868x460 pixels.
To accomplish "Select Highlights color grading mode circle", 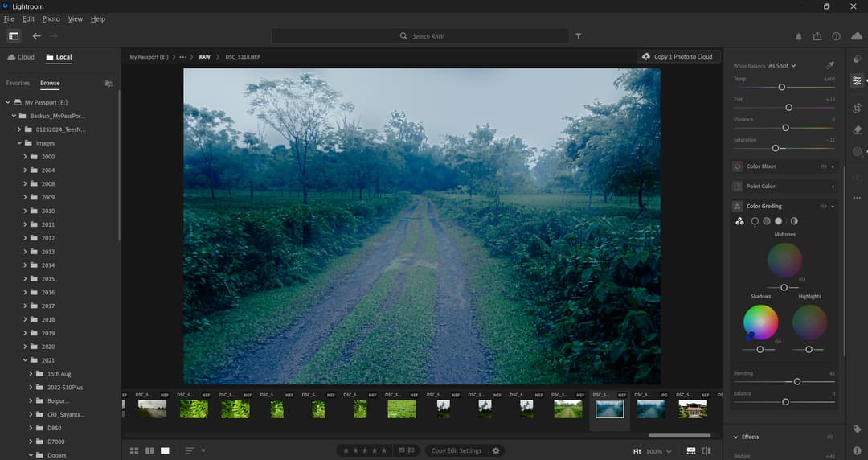I will pyautogui.click(x=779, y=221).
